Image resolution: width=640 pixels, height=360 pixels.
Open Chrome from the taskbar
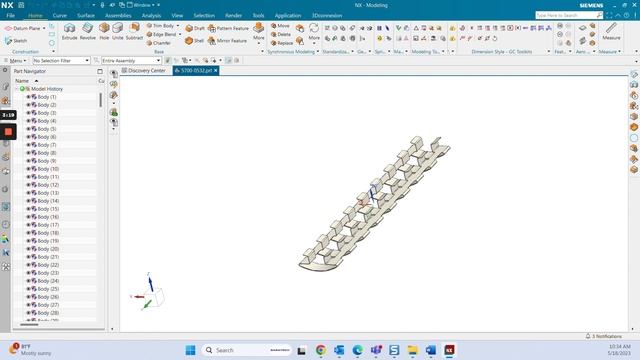[321, 350]
